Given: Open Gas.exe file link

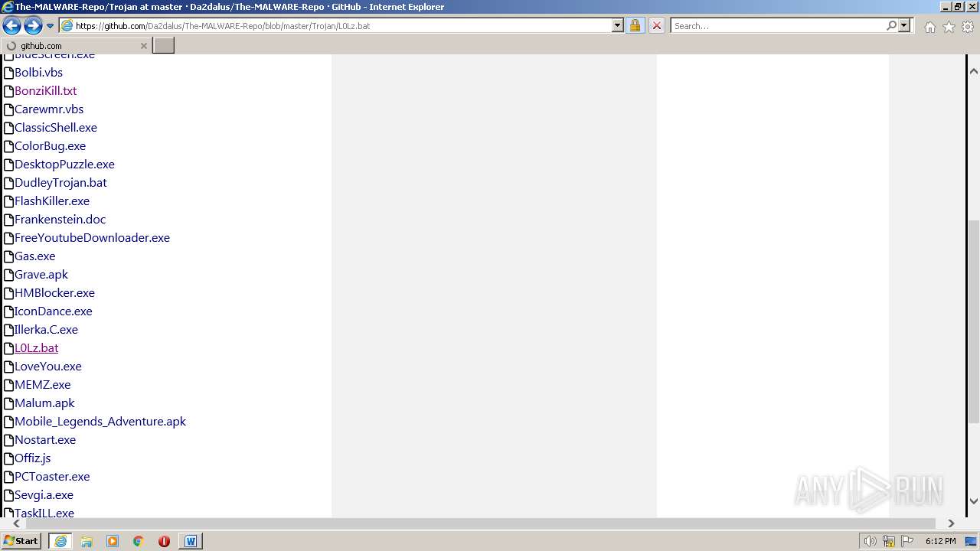Looking at the screenshot, I should coord(34,256).
